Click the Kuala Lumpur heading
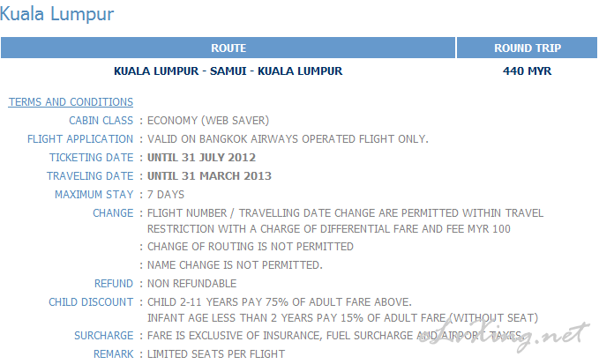 pos(56,14)
